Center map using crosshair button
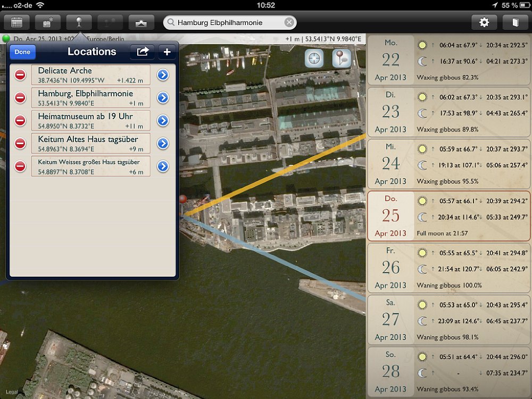Screen dimensions: 532x399 click(x=314, y=59)
